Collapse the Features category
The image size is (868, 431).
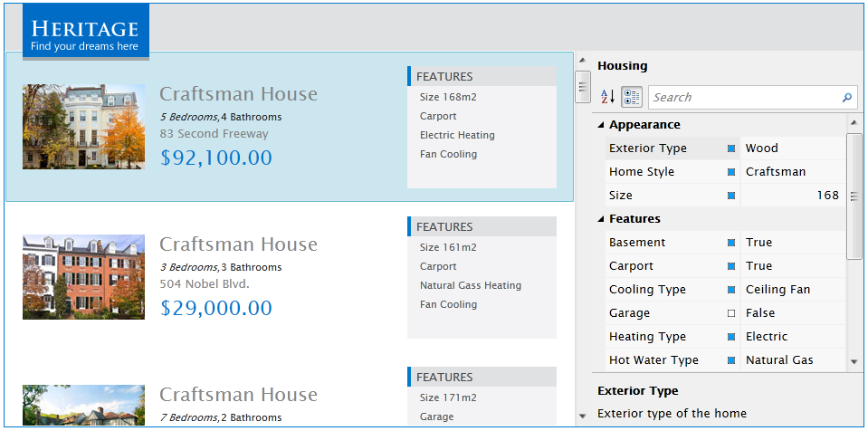click(x=600, y=219)
